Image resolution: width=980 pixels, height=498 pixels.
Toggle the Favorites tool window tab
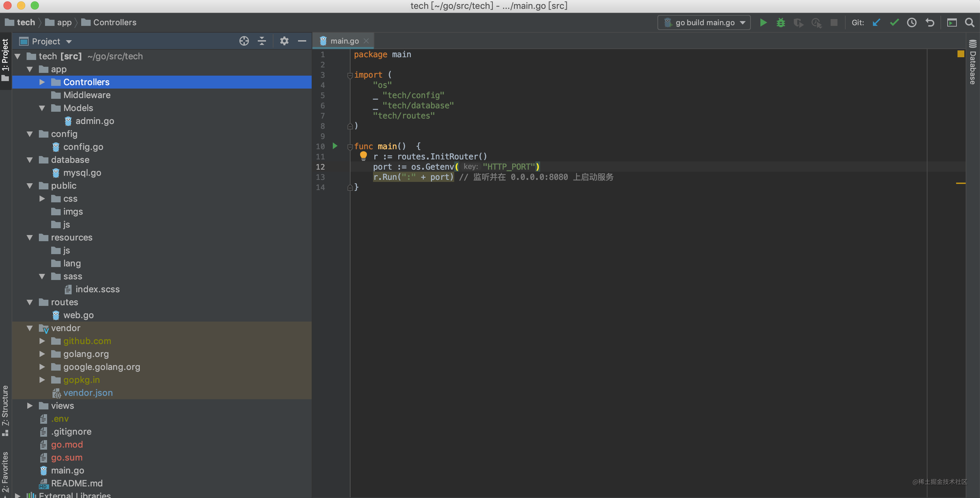(x=5, y=472)
